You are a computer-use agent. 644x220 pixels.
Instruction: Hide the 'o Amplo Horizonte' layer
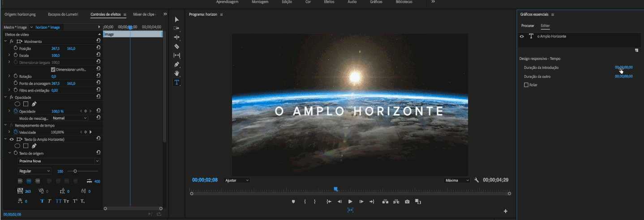tap(522, 36)
